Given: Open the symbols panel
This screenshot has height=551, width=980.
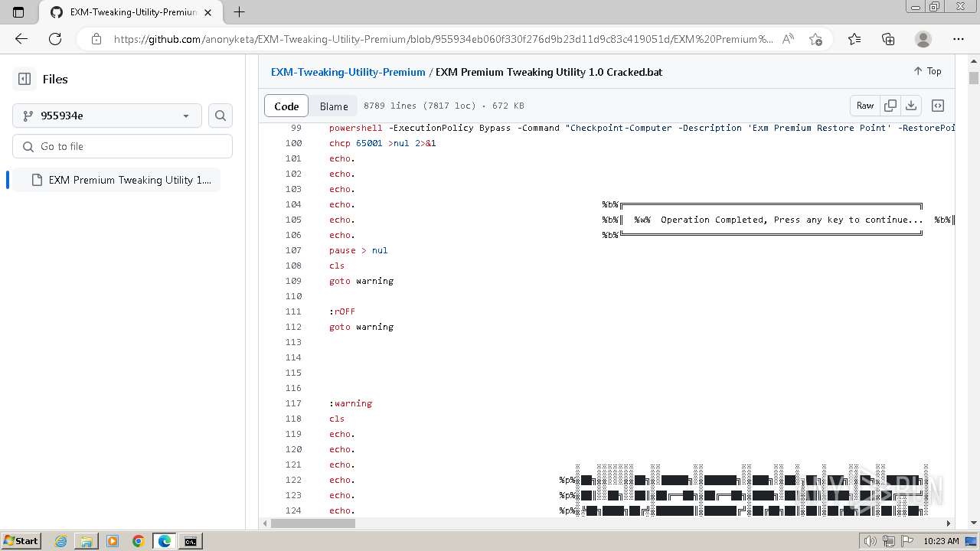Looking at the screenshot, I should pos(938,106).
